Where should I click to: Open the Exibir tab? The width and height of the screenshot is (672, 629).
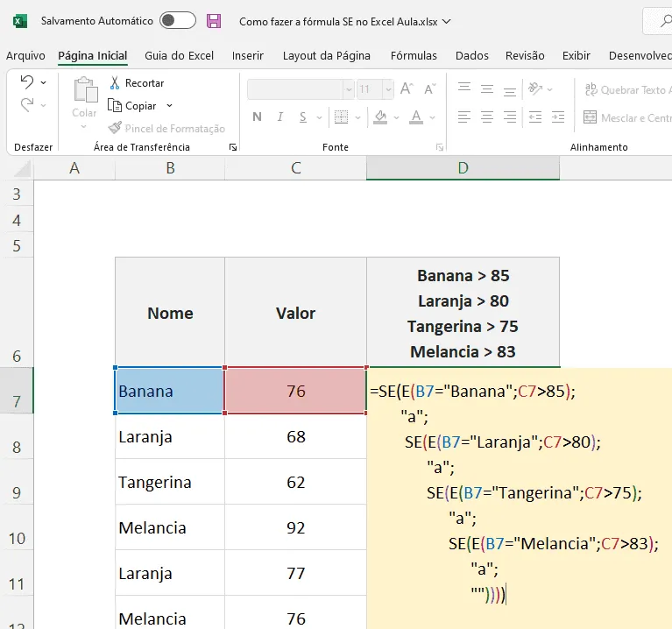click(x=576, y=56)
